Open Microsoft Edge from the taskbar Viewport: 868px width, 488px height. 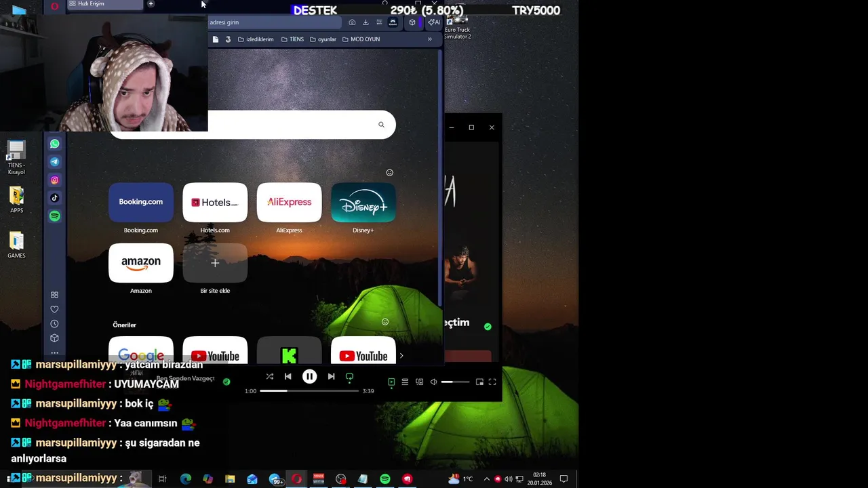(x=185, y=479)
